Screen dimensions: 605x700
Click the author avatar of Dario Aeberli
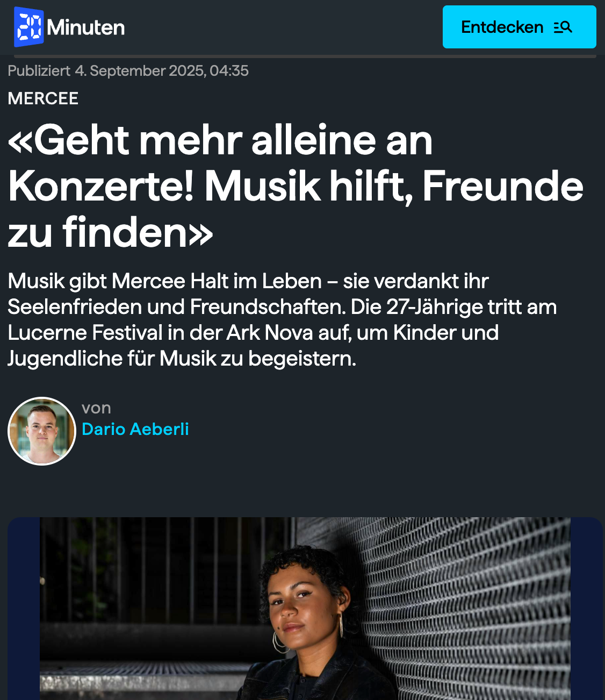pos(42,431)
